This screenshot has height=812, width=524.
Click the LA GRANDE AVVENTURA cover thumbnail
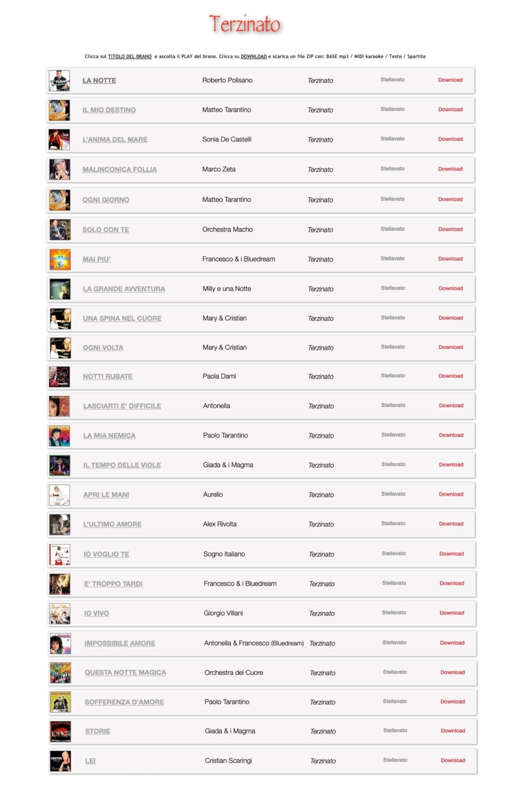(60, 289)
